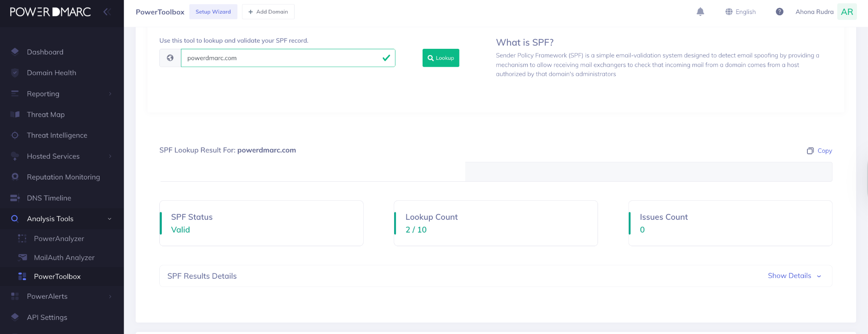Click the green validation checkmark in input
The width and height of the screenshot is (868, 334).
(x=386, y=58)
